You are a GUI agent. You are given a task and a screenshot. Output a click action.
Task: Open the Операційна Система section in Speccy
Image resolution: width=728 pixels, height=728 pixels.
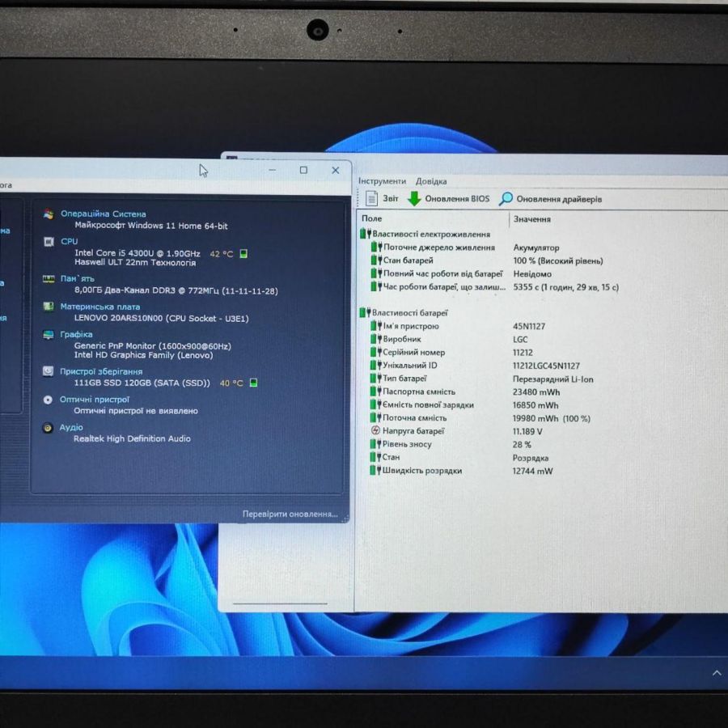[103, 214]
